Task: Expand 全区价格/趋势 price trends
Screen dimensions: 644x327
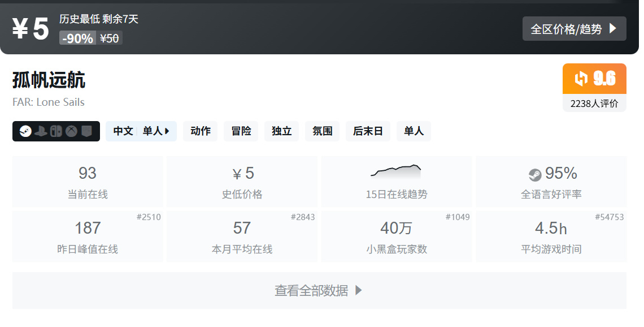Action: [574, 29]
